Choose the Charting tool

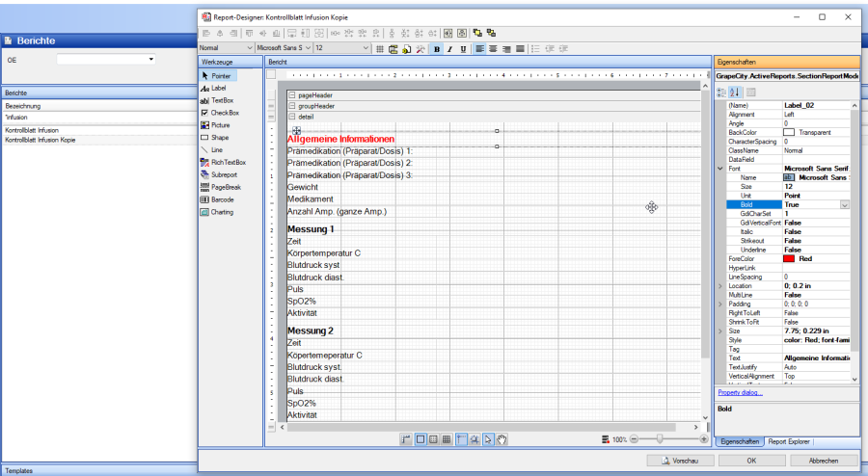coord(222,212)
